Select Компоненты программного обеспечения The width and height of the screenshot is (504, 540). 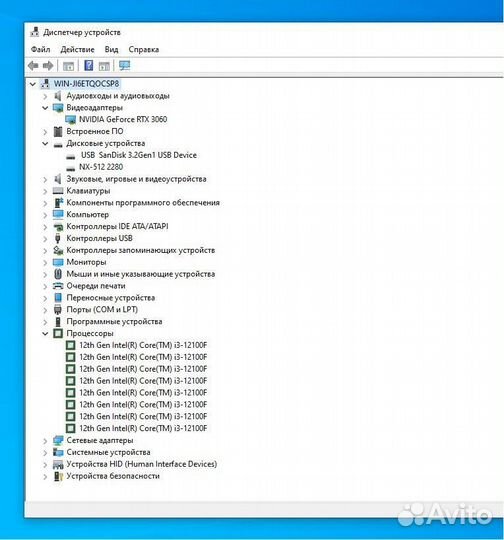point(143,203)
